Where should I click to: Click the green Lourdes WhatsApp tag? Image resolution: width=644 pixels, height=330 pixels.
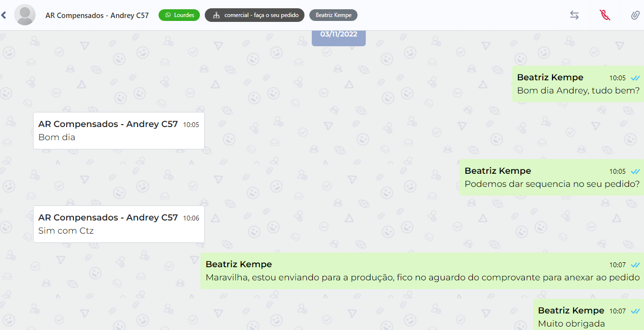point(179,15)
